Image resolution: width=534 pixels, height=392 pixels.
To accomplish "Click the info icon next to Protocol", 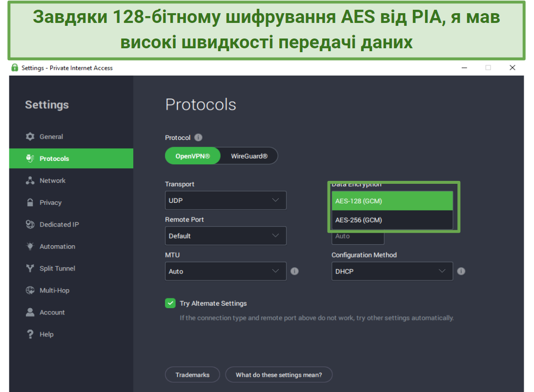I will click(198, 137).
